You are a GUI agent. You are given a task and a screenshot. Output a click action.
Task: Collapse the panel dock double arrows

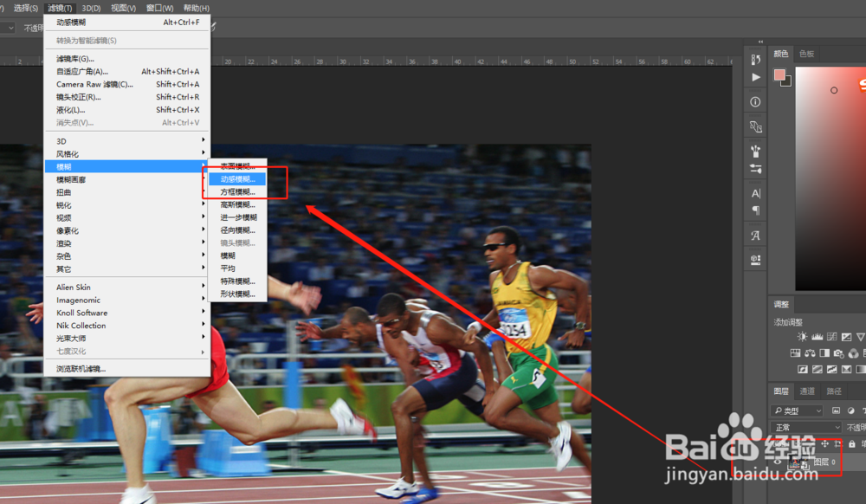pos(760,42)
